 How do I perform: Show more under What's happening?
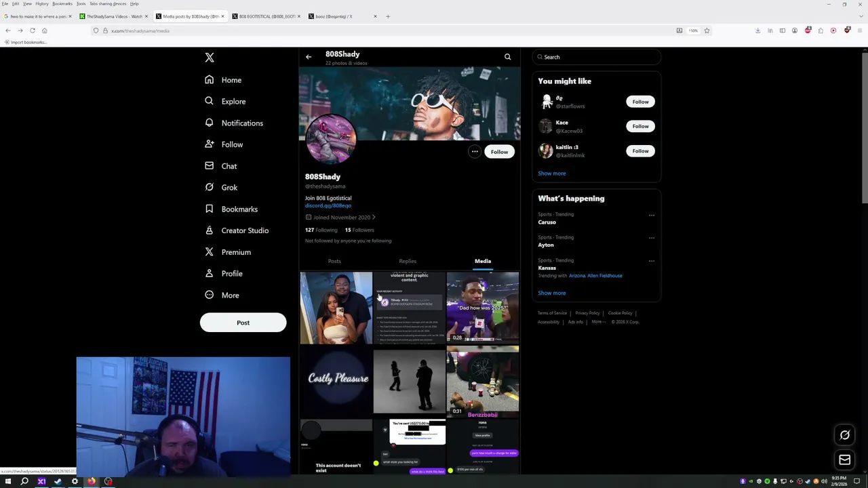(552, 293)
